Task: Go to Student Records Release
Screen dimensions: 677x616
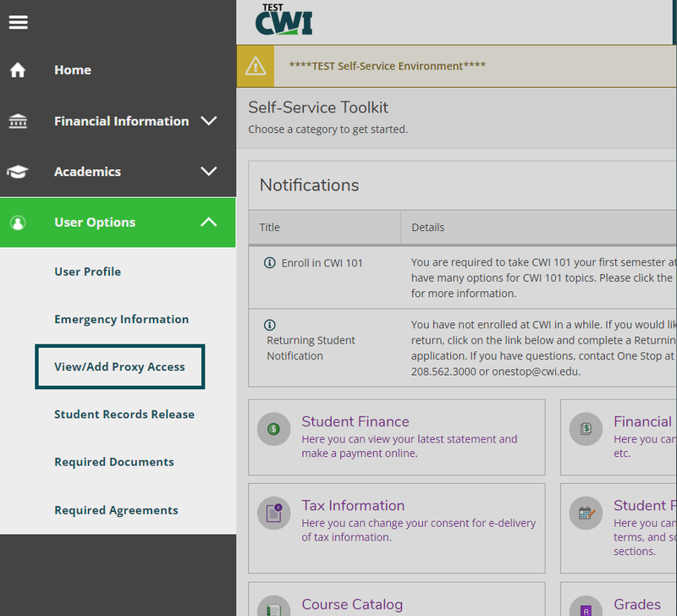Action: coord(124,415)
